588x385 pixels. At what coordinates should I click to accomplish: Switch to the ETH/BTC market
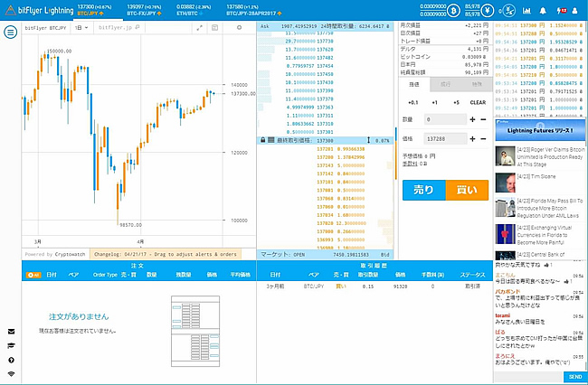pyautogui.click(x=194, y=10)
